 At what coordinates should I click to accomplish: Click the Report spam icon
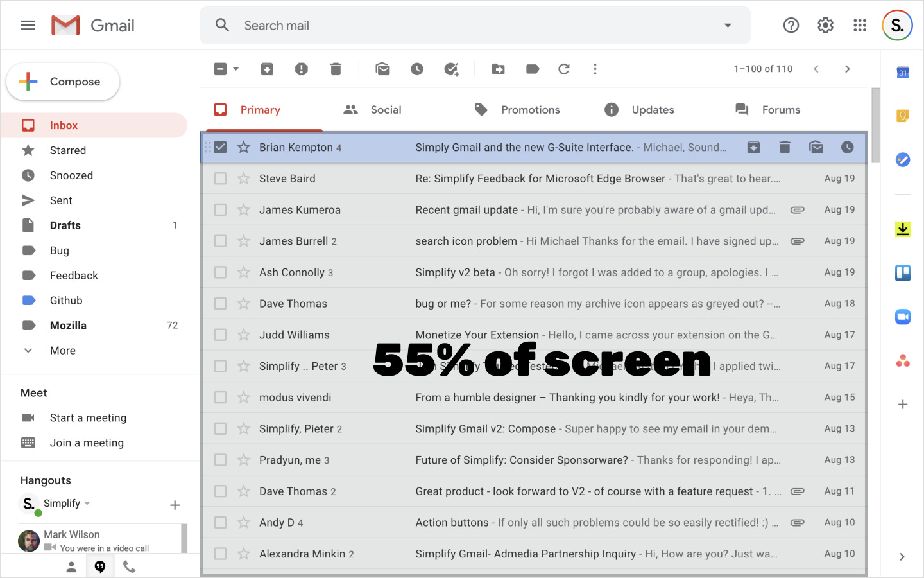click(x=301, y=69)
